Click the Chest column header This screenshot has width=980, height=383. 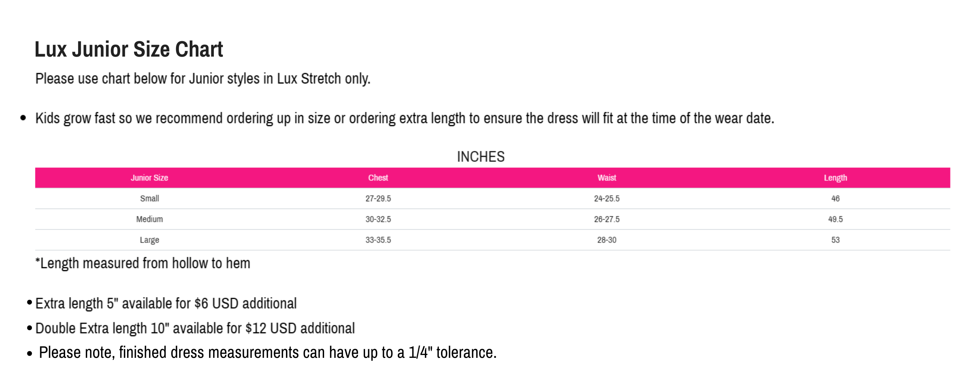(378, 178)
